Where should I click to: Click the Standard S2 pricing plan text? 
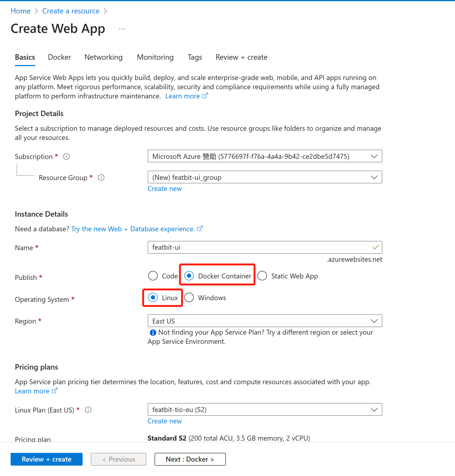[229, 438]
